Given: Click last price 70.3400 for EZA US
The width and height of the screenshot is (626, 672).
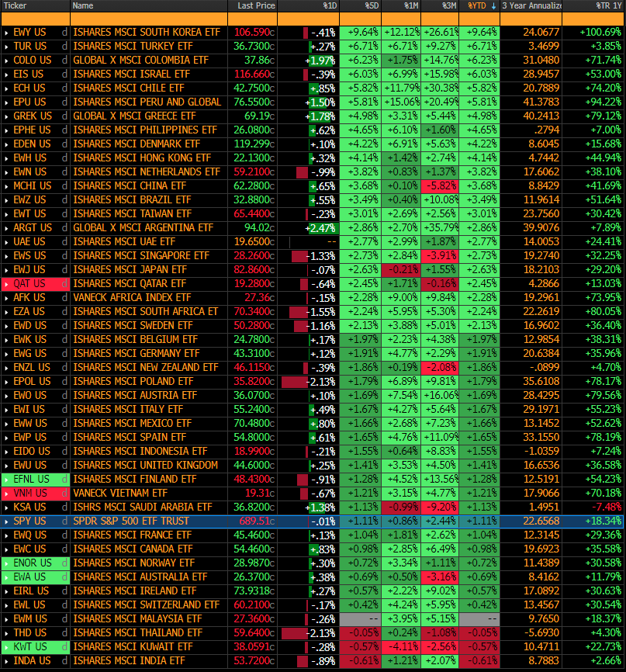Looking at the screenshot, I should (x=254, y=312).
